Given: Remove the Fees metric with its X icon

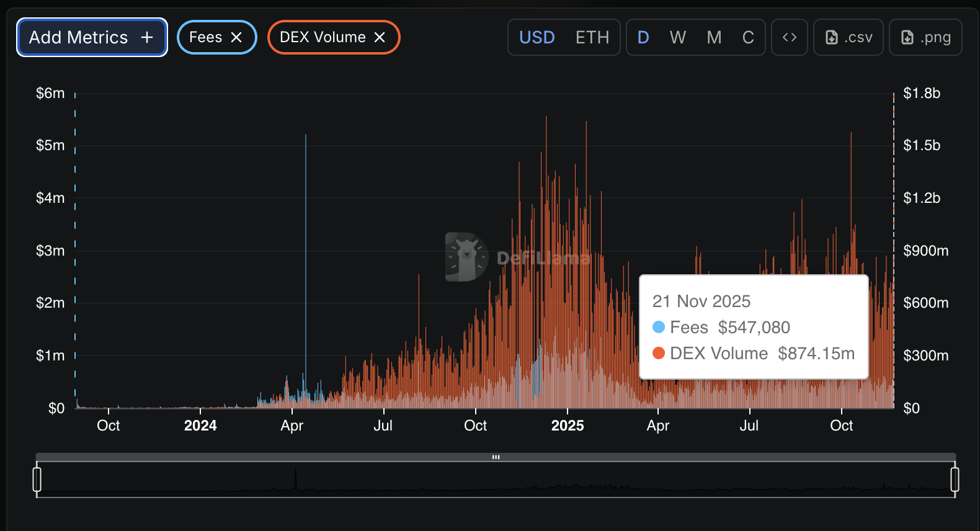Looking at the screenshot, I should [x=236, y=38].
